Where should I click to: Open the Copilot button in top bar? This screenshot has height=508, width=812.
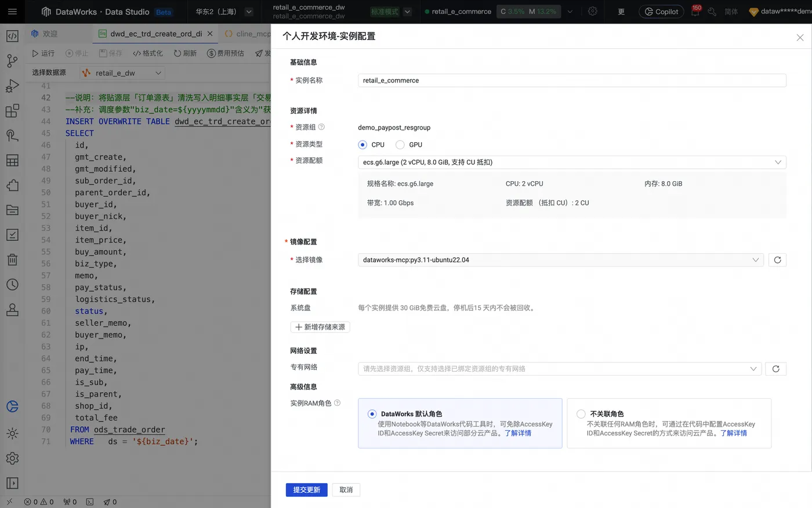pyautogui.click(x=661, y=12)
